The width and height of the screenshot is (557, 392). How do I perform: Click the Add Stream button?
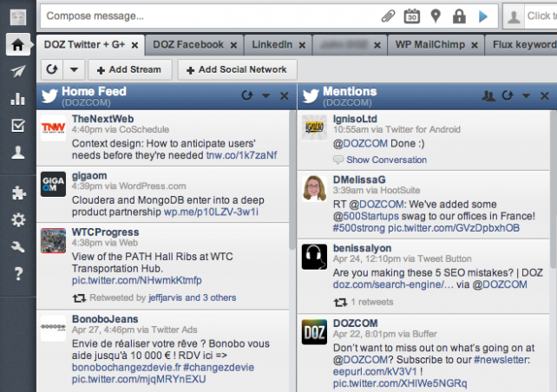(129, 69)
